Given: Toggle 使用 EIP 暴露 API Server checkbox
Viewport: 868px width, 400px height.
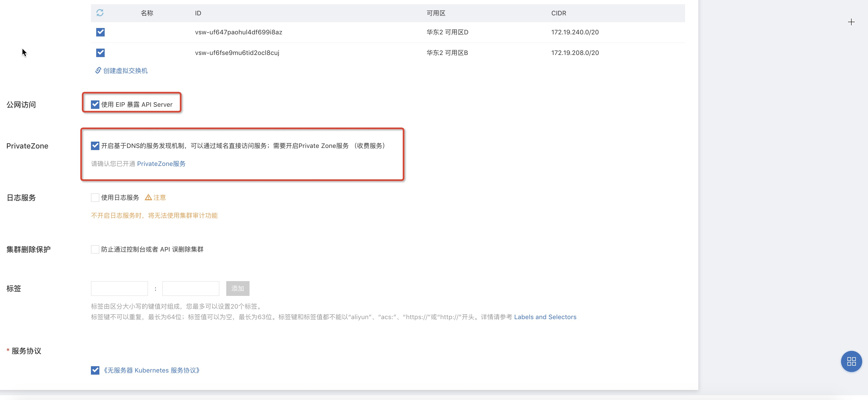Looking at the screenshot, I should [95, 104].
